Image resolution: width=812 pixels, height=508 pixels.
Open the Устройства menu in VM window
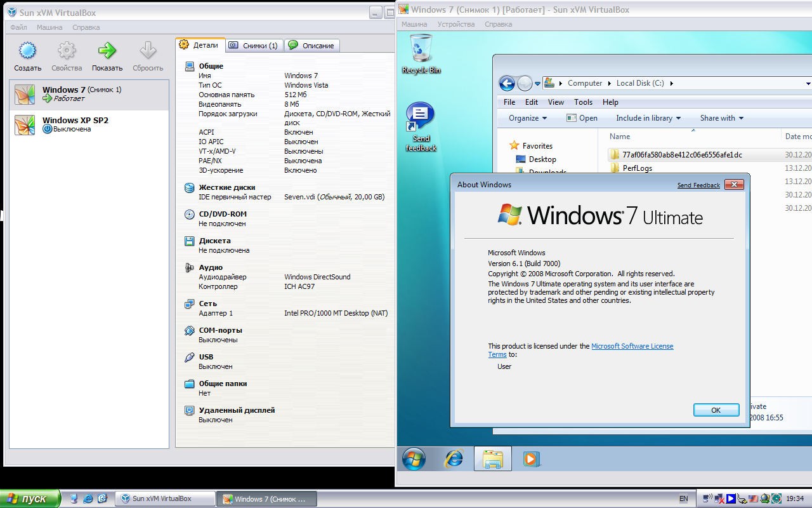pos(455,24)
